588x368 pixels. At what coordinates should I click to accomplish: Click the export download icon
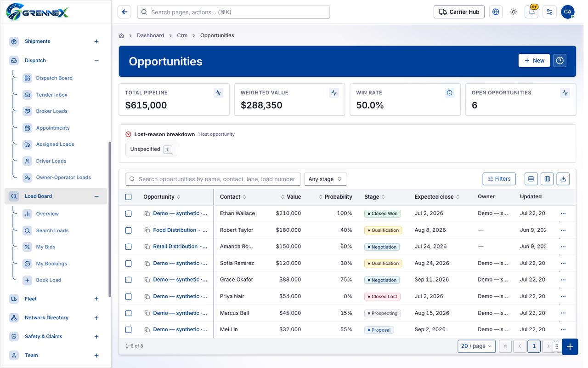(x=563, y=179)
